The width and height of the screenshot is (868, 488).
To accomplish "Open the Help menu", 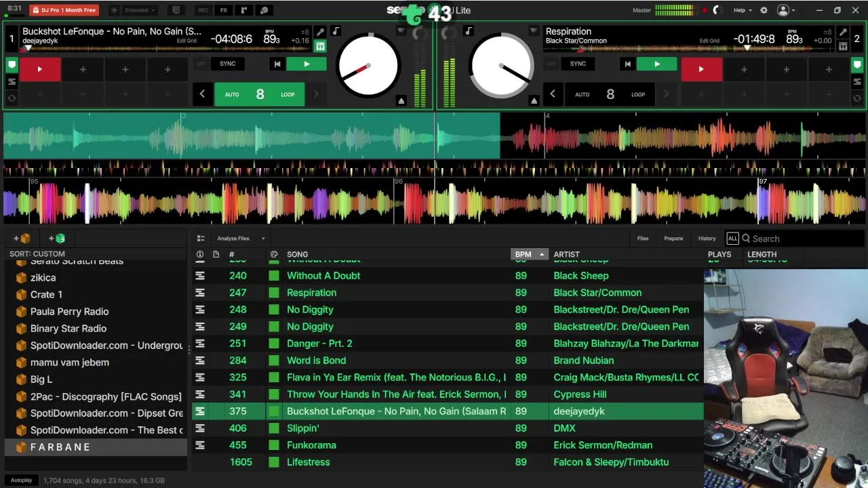I will tap(743, 10).
